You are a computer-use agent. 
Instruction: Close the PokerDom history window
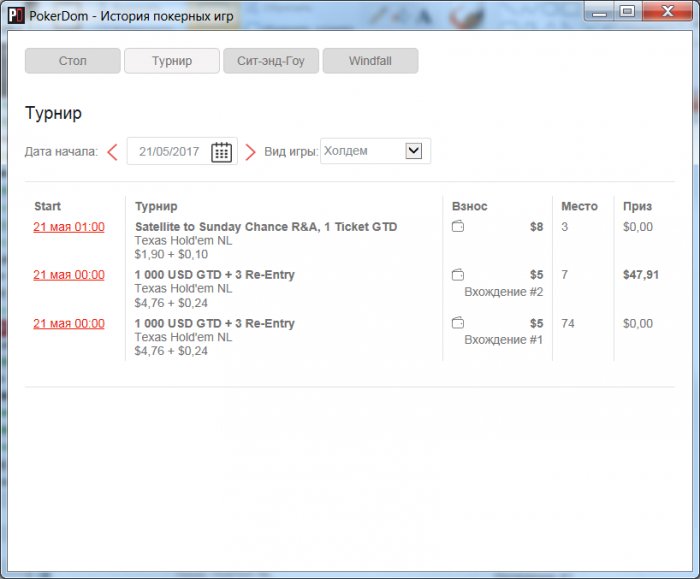[x=668, y=11]
